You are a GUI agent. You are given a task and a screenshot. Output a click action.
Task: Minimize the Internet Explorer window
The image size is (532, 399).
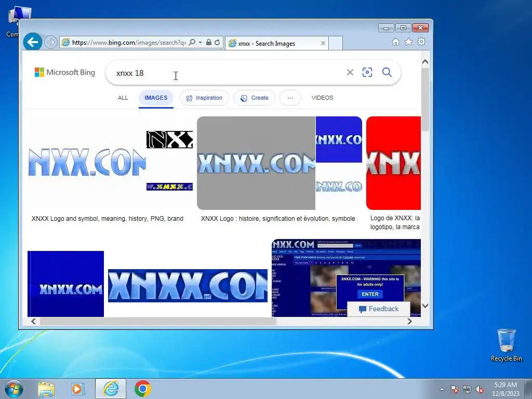[386, 28]
